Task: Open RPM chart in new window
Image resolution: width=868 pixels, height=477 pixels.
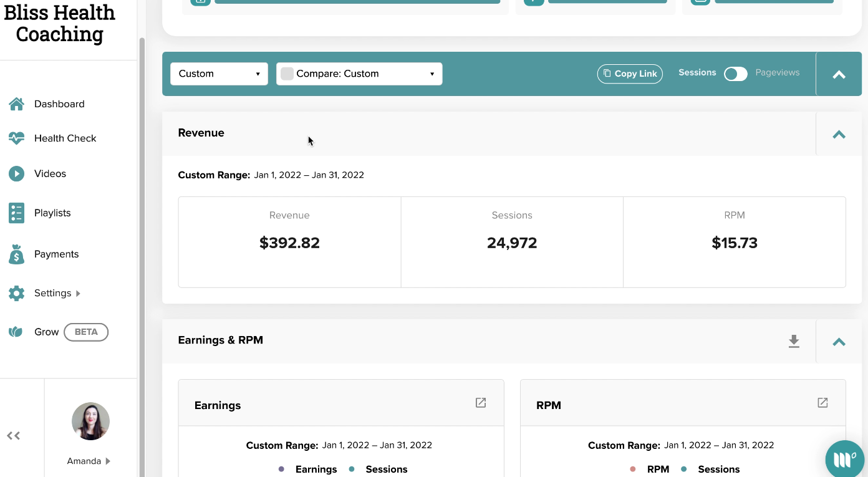Action: pos(822,403)
